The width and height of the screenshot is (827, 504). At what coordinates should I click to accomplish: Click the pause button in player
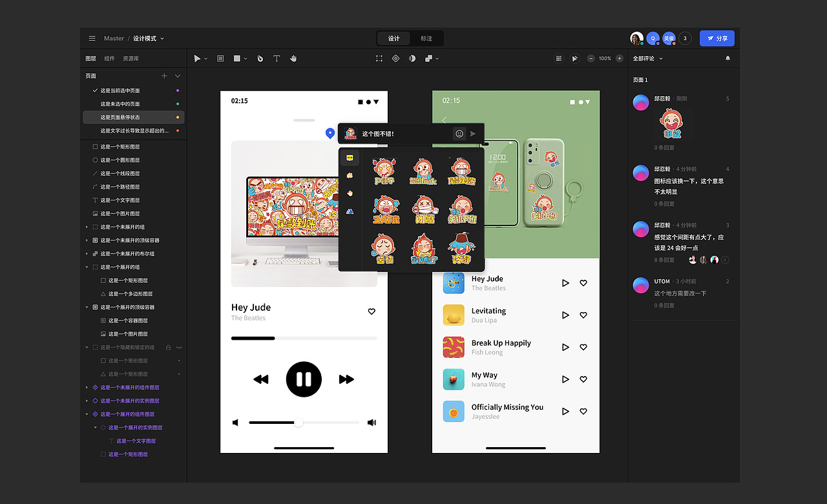click(304, 379)
